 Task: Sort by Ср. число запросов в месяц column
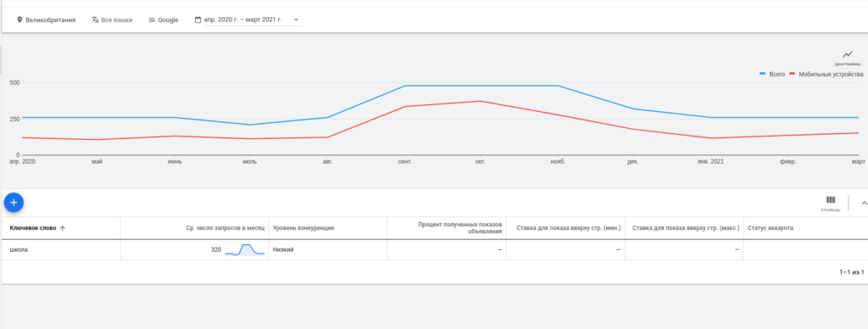tap(225, 228)
